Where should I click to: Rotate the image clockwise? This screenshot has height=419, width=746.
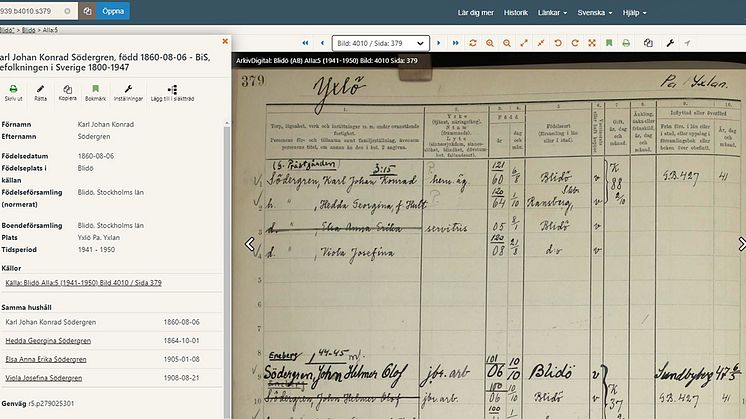(x=574, y=43)
